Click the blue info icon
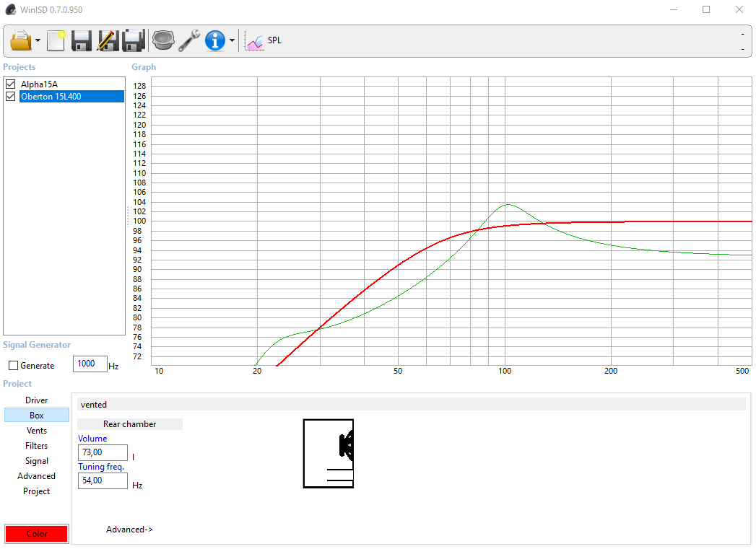Screen dimensions: 756x549 point(215,40)
